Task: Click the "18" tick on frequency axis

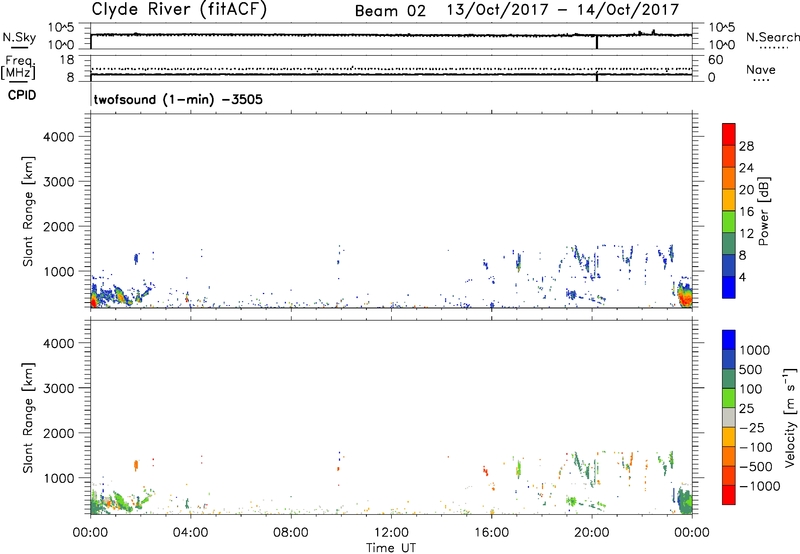Action: pos(67,60)
